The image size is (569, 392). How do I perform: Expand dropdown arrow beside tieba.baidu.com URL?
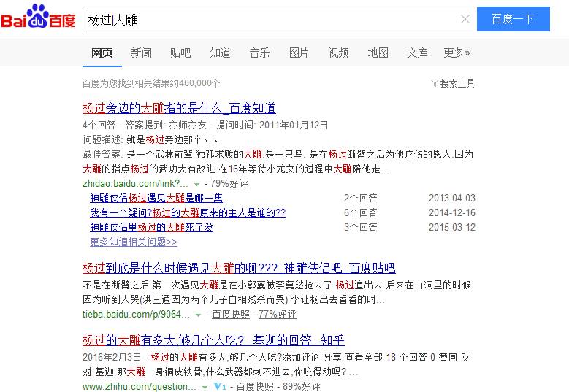198,315
